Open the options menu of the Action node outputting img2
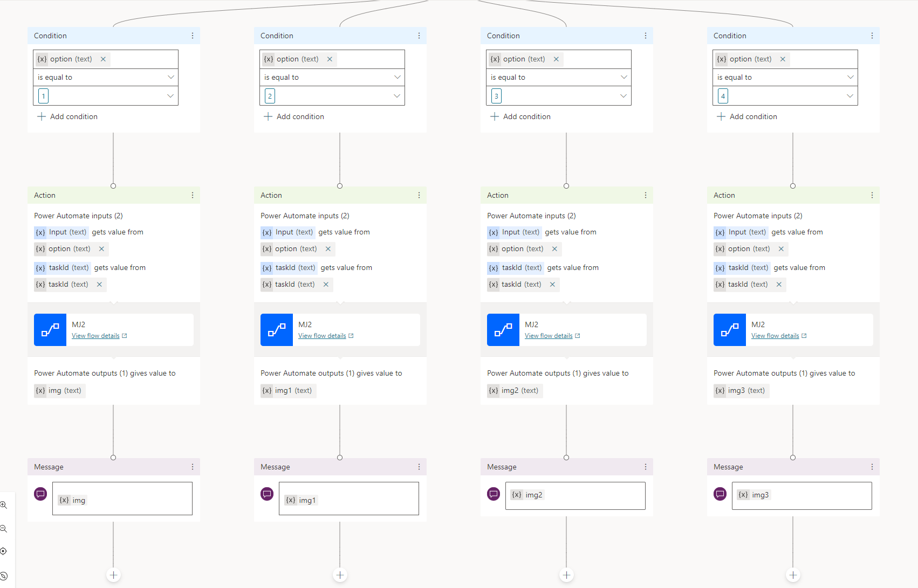Screen dimensions: 918x588 (646, 195)
